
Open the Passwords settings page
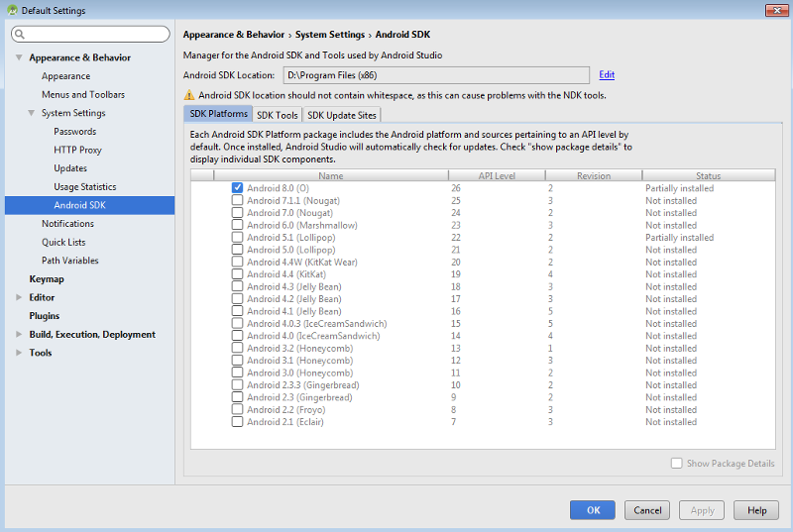(75, 132)
